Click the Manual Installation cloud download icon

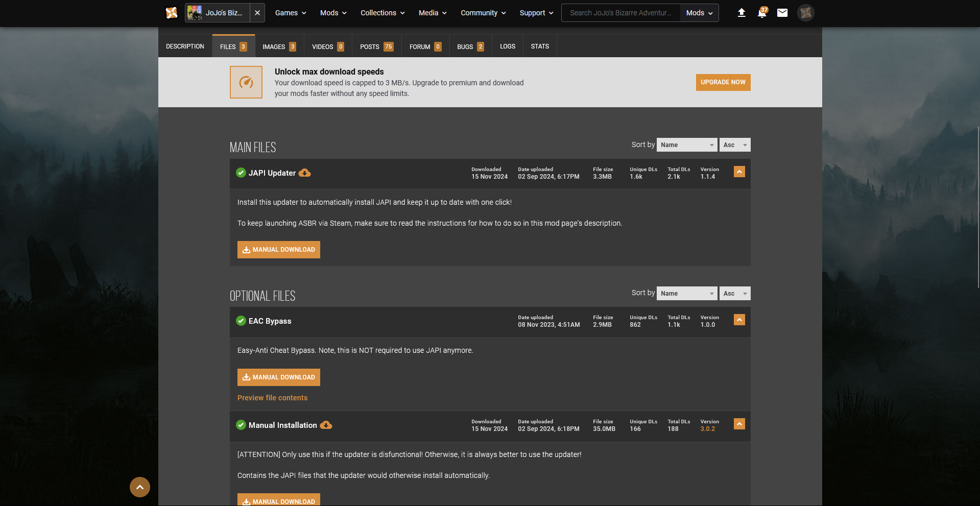click(x=326, y=425)
